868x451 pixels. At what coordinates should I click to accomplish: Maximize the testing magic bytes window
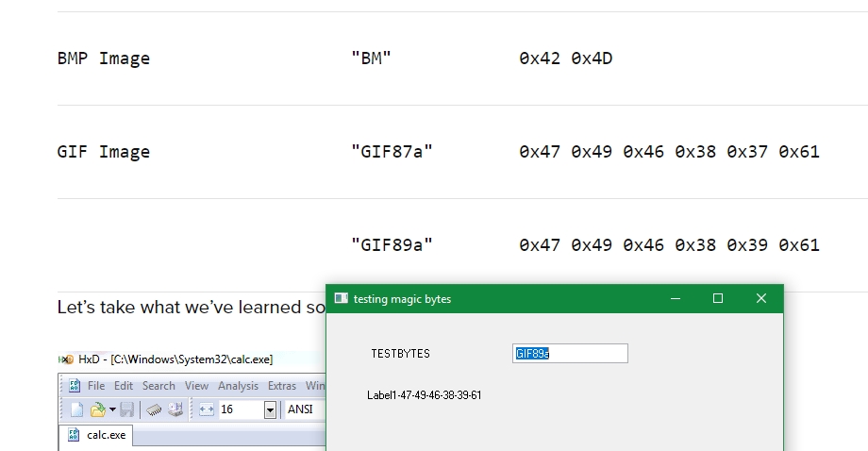(718, 299)
